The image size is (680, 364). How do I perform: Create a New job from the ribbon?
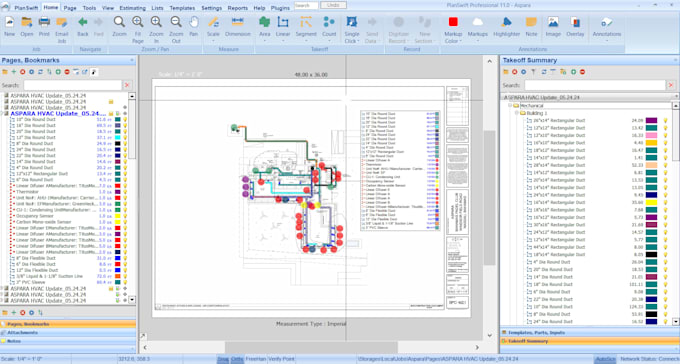(10, 27)
